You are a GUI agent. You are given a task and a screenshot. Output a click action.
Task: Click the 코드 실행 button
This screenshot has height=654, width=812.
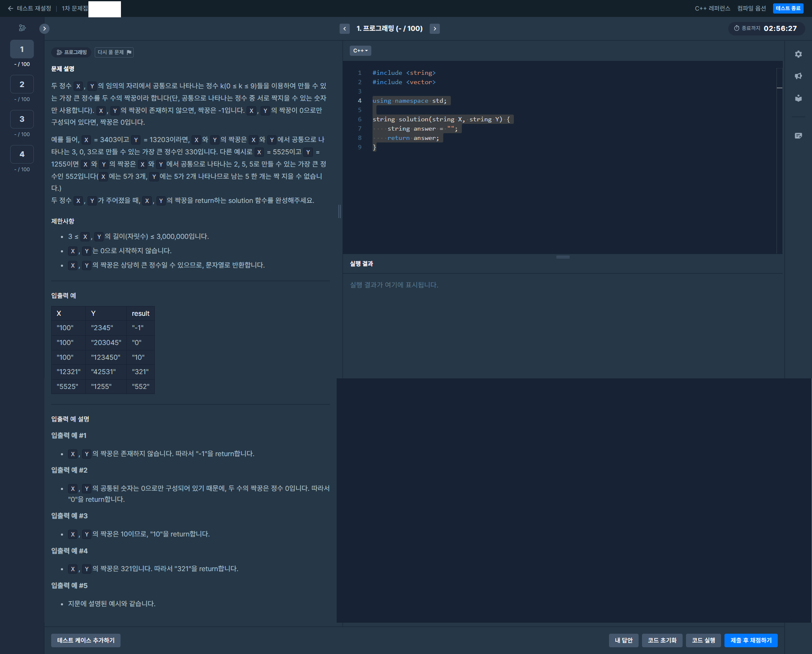coord(703,640)
